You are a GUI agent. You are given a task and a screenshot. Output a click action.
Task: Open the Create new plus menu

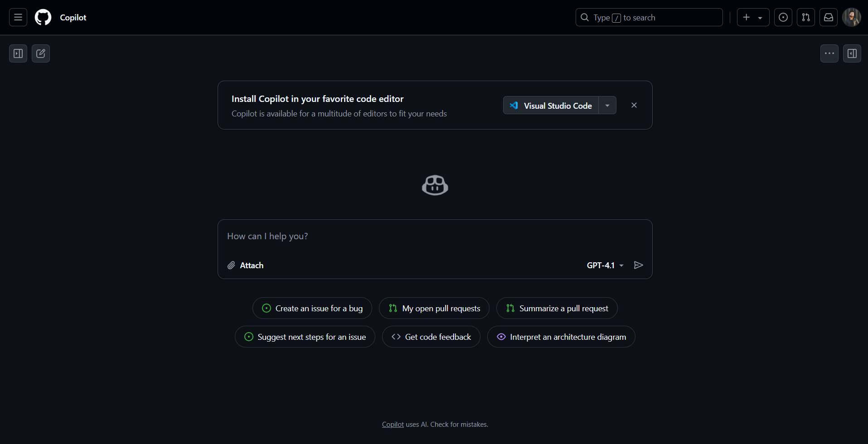pyautogui.click(x=753, y=17)
